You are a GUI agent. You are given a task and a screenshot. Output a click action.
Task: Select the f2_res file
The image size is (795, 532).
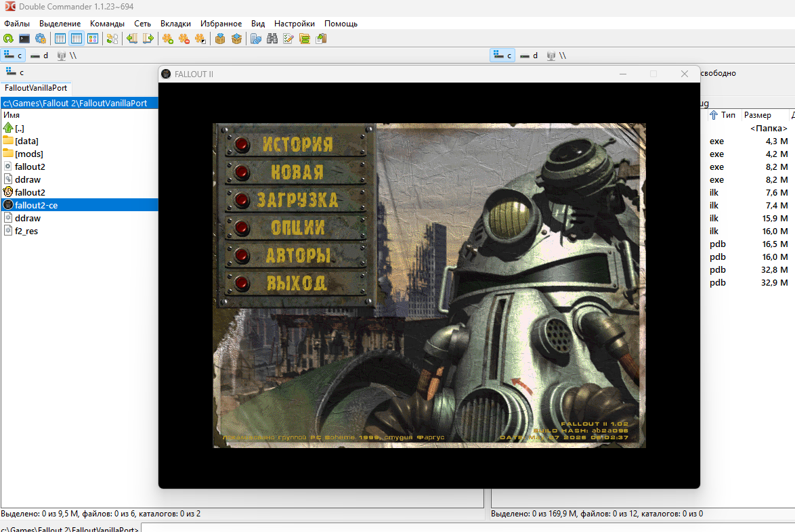coord(80,231)
